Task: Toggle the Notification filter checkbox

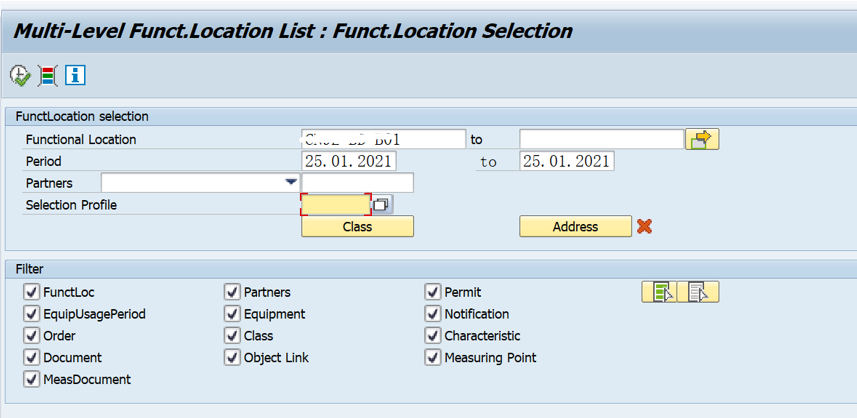Action: point(433,314)
